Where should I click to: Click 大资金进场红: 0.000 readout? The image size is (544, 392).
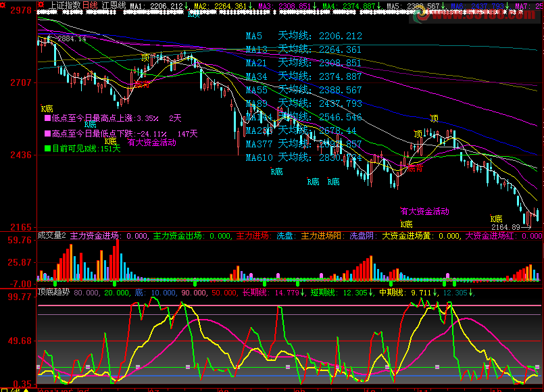(503, 236)
